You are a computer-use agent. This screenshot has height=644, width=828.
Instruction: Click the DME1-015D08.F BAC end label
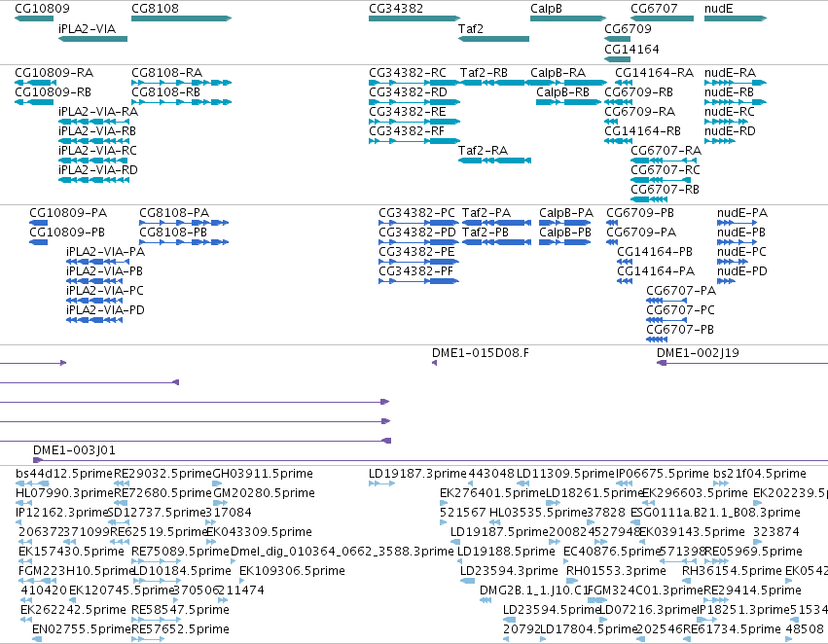click(480, 353)
